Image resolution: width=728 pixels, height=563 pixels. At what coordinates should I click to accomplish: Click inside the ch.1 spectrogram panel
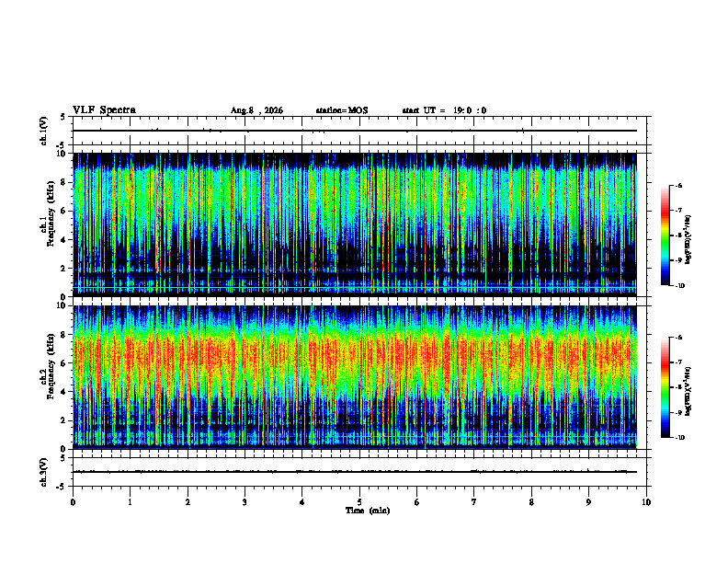click(355, 224)
